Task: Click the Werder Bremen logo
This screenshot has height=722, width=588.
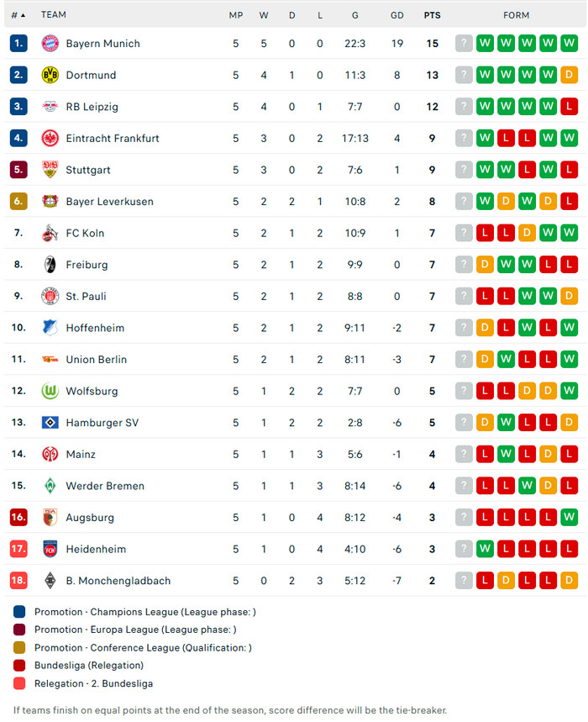Action: (50, 486)
